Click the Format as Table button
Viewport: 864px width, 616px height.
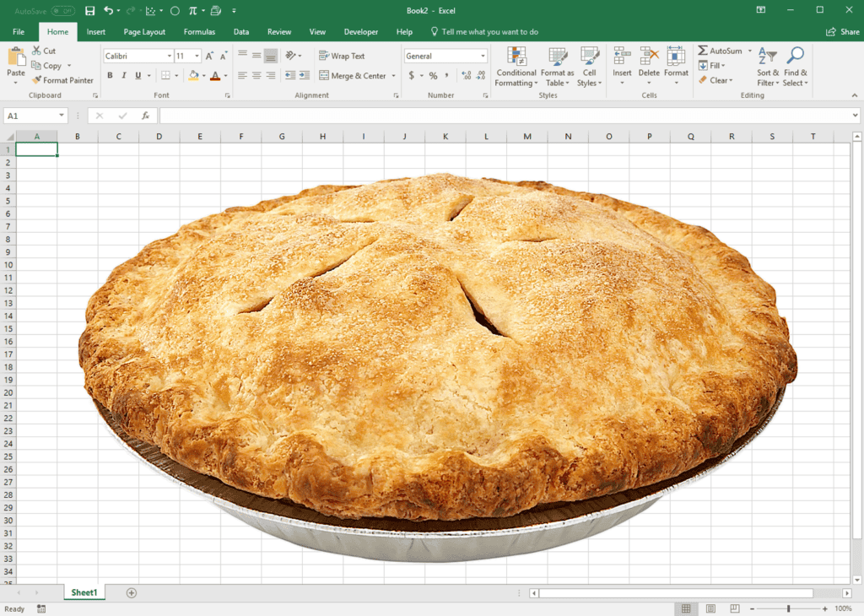tap(557, 67)
